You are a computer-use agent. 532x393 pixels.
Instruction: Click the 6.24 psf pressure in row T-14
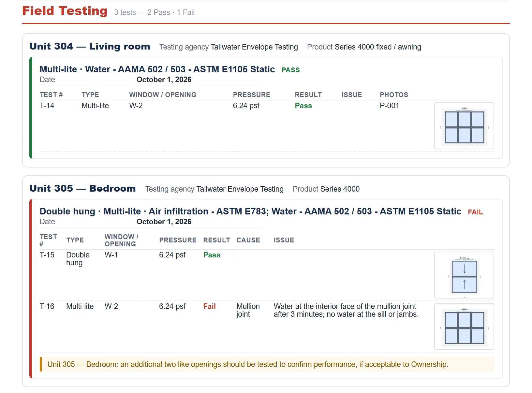(246, 106)
